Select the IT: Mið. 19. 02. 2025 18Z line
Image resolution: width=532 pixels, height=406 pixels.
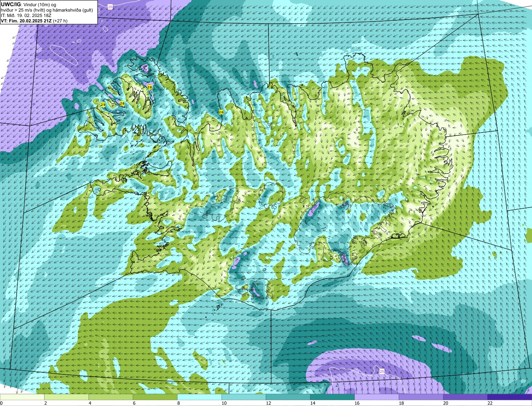(x=26, y=15)
